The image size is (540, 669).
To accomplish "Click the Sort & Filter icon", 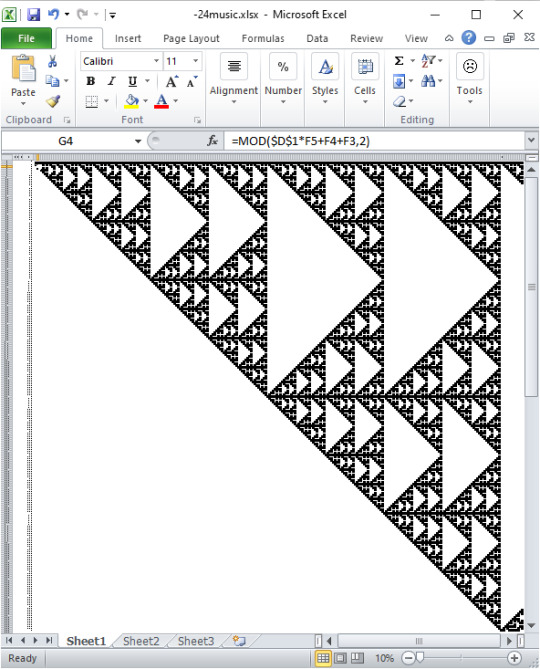I will 428,61.
